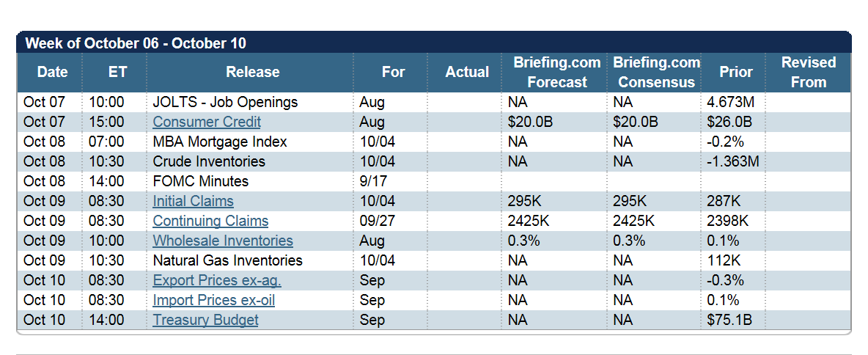
Task: Select the Release column header
Action: (x=252, y=72)
